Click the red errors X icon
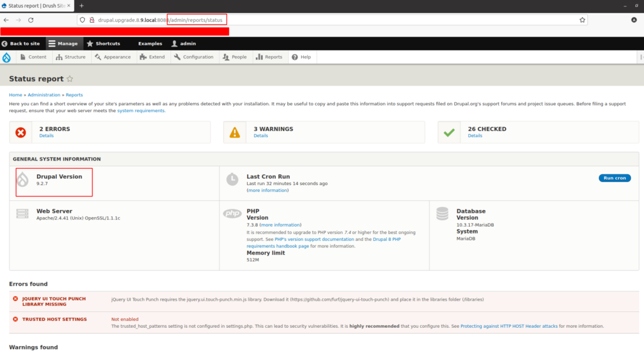 click(21, 132)
